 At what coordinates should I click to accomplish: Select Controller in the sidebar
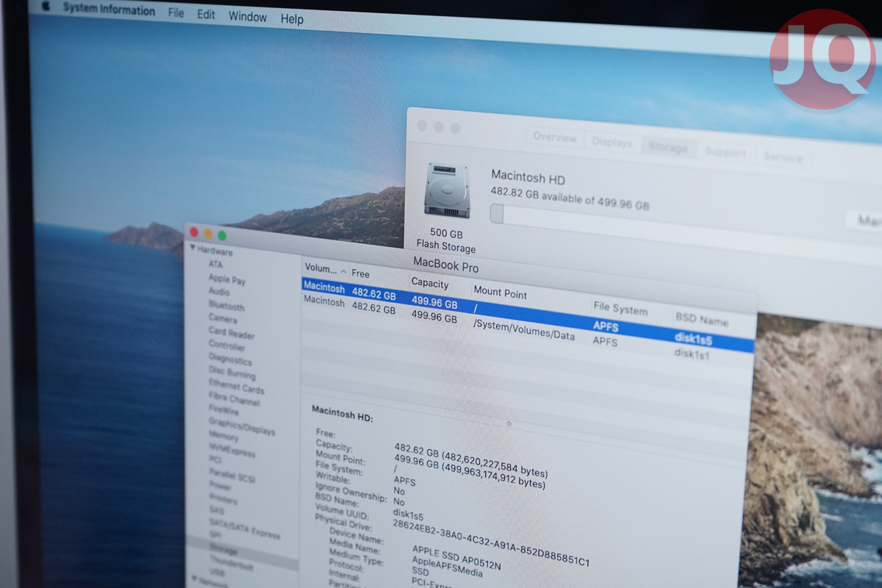coord(227,345)
